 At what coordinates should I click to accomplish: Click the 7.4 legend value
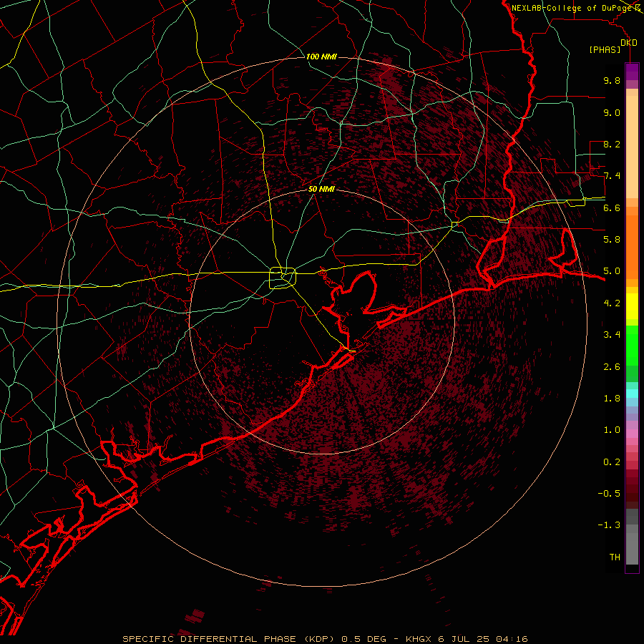click(x=612, y=176)
